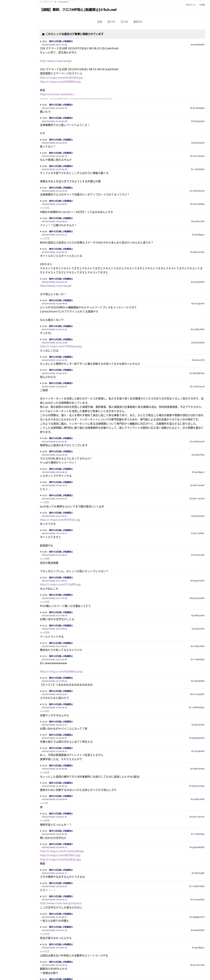Open imgur link UswEHOd.jpg

(61, 78)
